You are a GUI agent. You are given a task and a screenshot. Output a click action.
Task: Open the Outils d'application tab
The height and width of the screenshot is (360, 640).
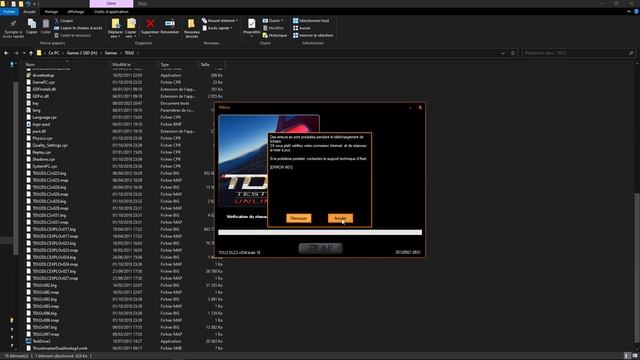(111, 12)
